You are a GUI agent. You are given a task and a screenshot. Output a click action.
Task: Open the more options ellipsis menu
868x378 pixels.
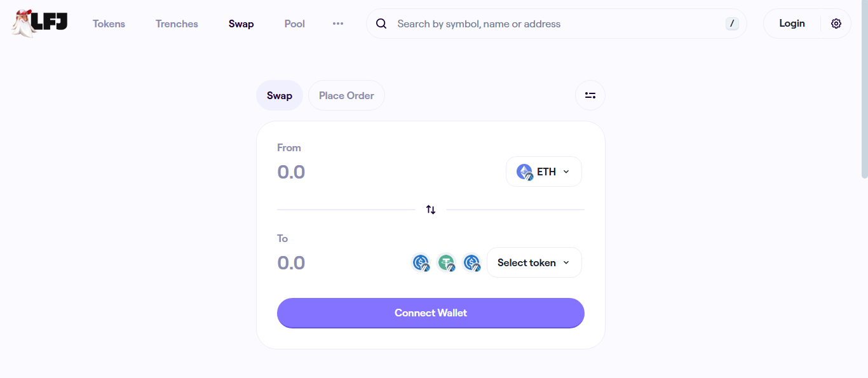point(338,24)
